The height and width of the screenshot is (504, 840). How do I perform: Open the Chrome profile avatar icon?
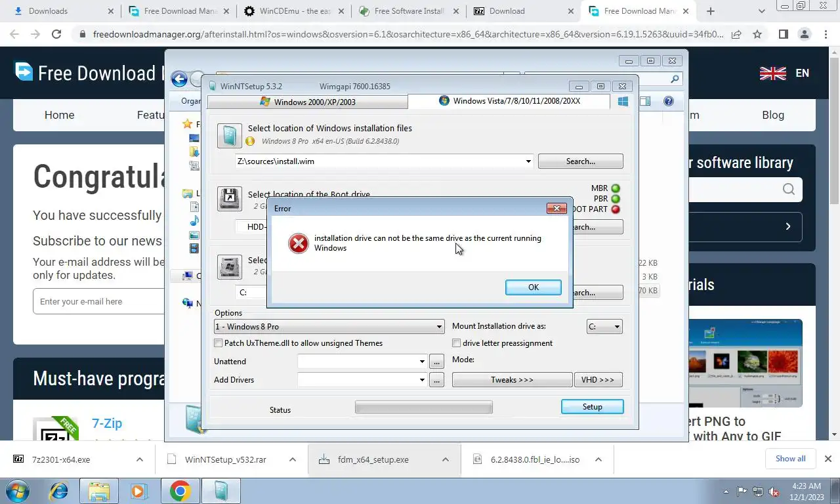[805, 34]
